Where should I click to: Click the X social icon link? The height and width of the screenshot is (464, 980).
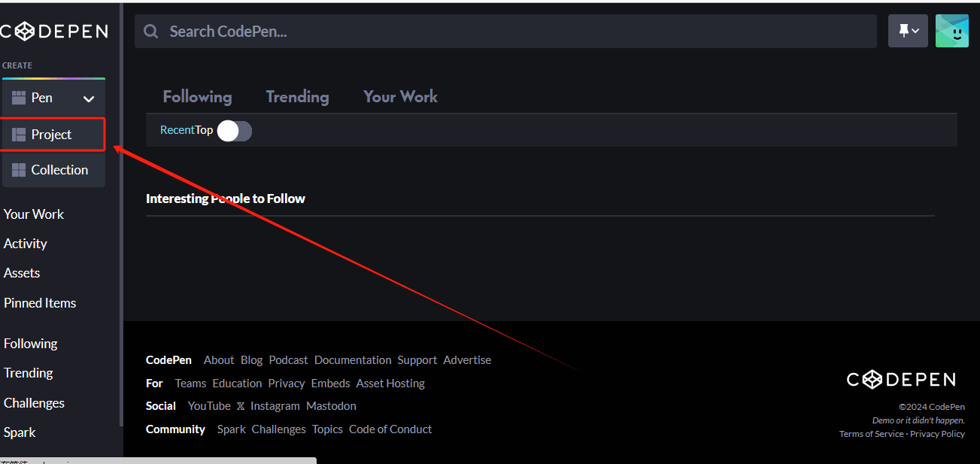point(241,406)
